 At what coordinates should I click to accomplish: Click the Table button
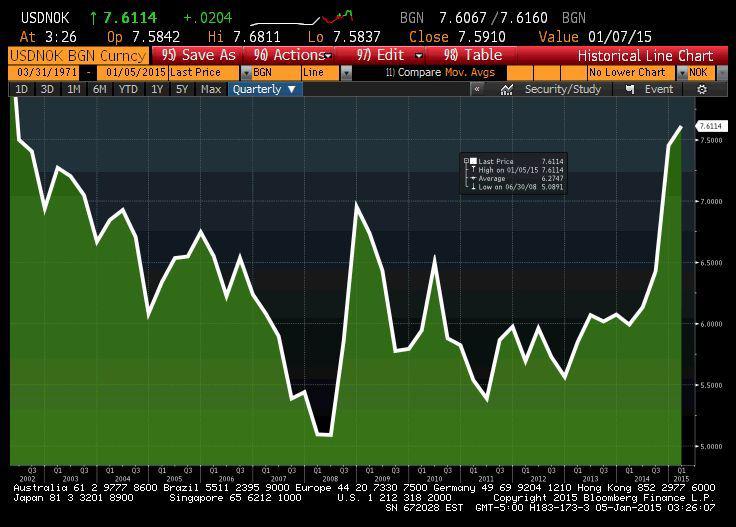click(476, 56)
